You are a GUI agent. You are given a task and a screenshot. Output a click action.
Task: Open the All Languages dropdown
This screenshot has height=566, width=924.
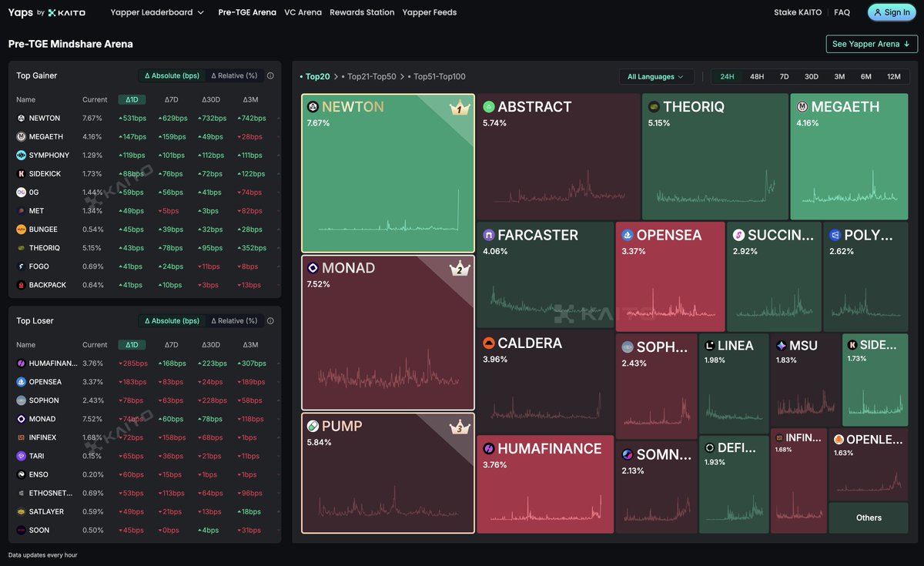[656, 77]
